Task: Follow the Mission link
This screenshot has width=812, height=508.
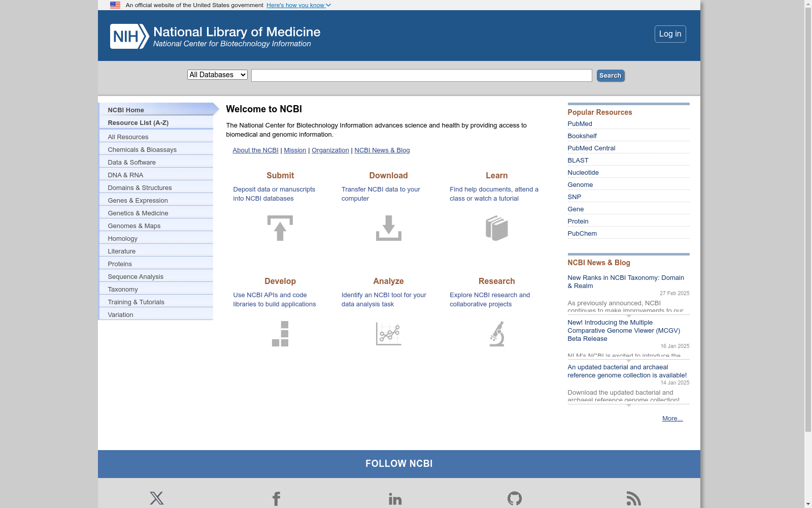Action: (295, 150)
